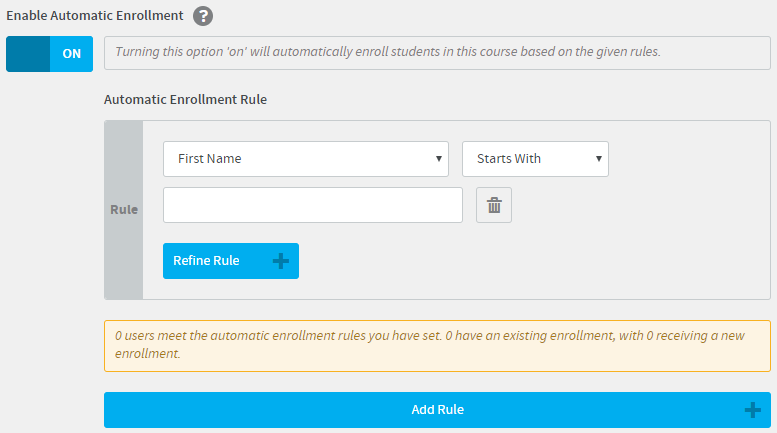Click the Automatic Enrollment Rule heading
Image resolution: width=777 pixels, height=433 pixels.
pyautogui.click(x=185, y=100)
